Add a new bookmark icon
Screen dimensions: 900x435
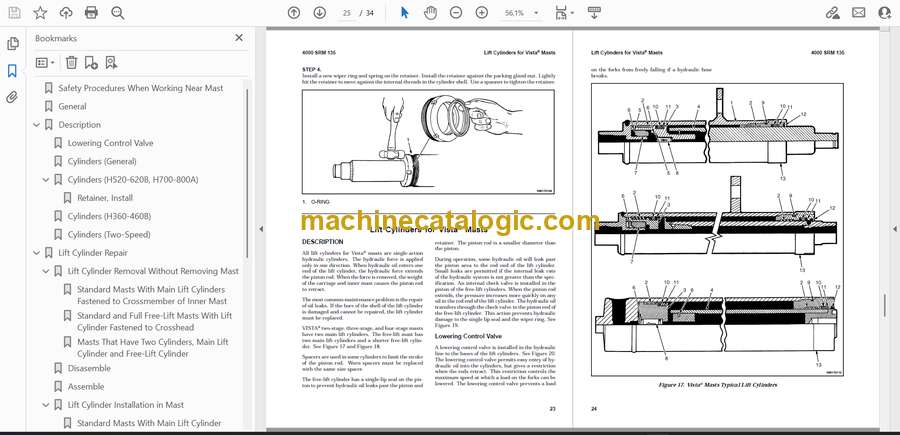(91, 63)
